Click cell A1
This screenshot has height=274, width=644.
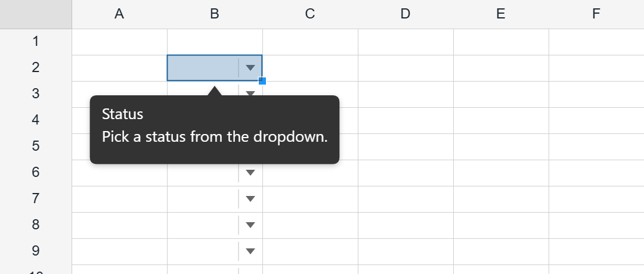[119, 42]
